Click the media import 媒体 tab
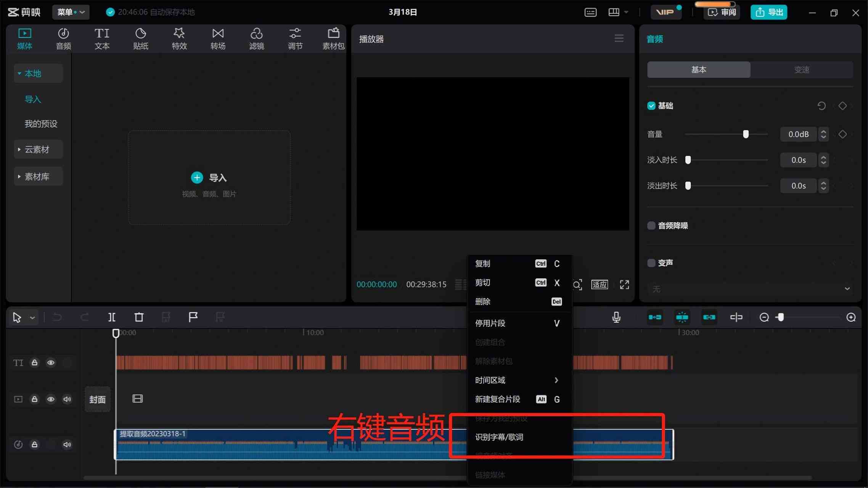Image resolution: width=868 pixels, height=488 pixels. tap(24, 38)
